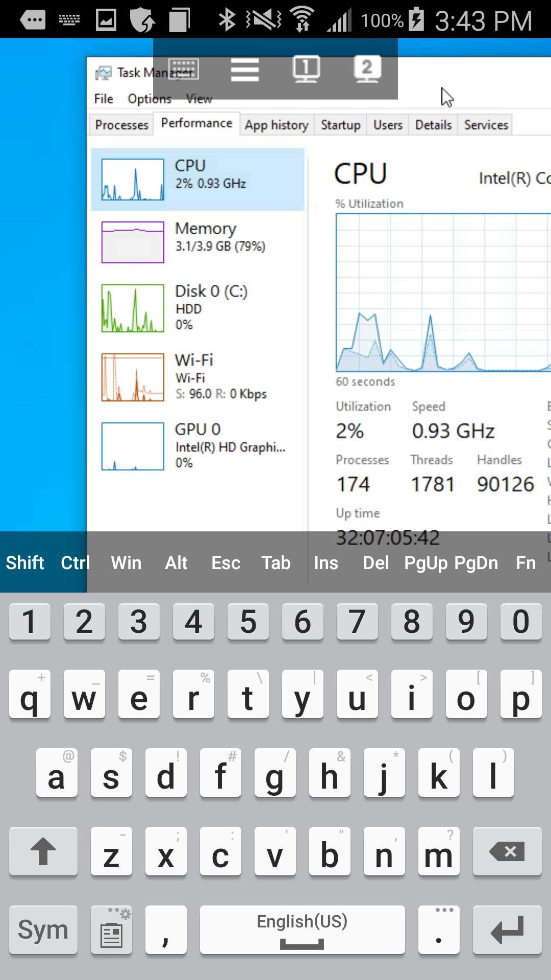Viewport: 551px width, 980px height.
Task: Tap the g key
Action: pyautogui.click(x=275, y=773)
